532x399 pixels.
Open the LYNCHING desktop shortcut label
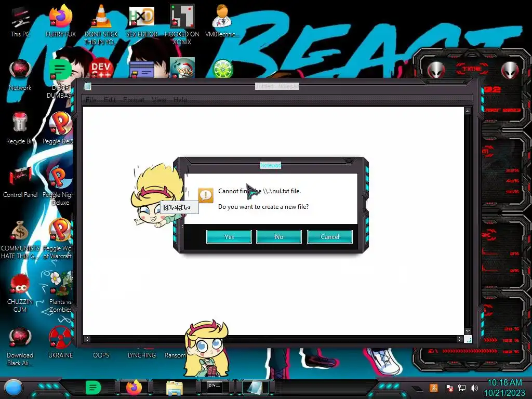tap(141, 355)
